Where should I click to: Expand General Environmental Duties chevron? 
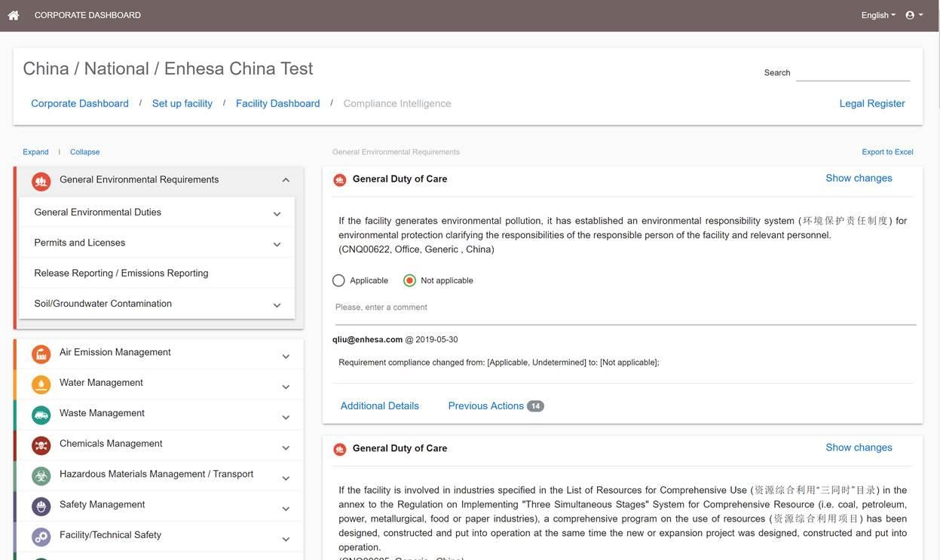(x=277, y=214)
